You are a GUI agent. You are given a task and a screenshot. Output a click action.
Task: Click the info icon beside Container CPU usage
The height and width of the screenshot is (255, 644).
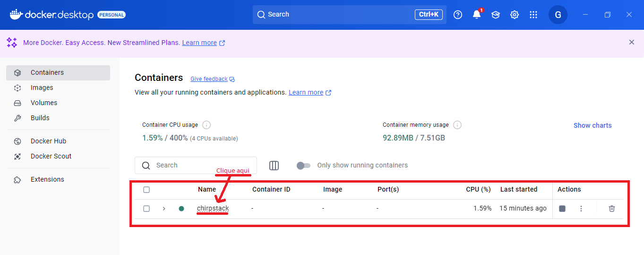tap(206, 125)
